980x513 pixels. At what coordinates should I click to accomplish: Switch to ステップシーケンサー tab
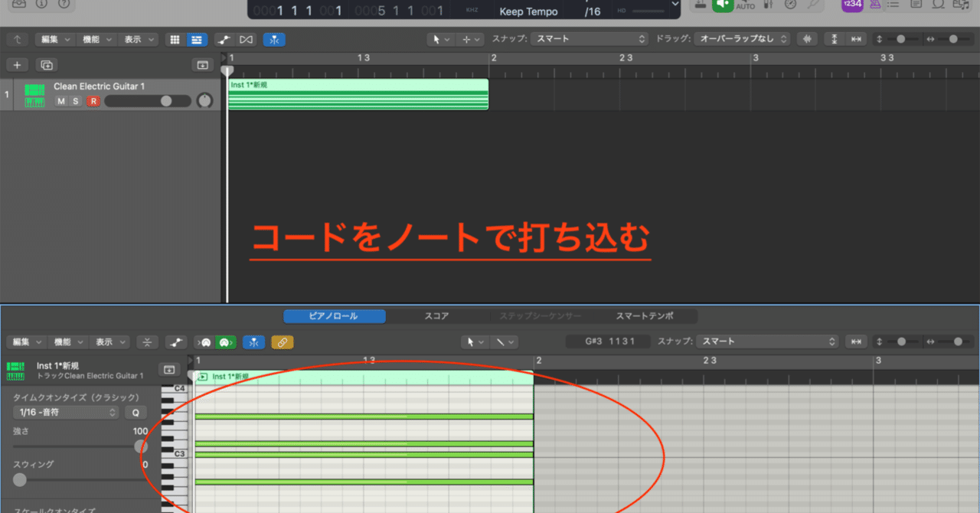540,316
